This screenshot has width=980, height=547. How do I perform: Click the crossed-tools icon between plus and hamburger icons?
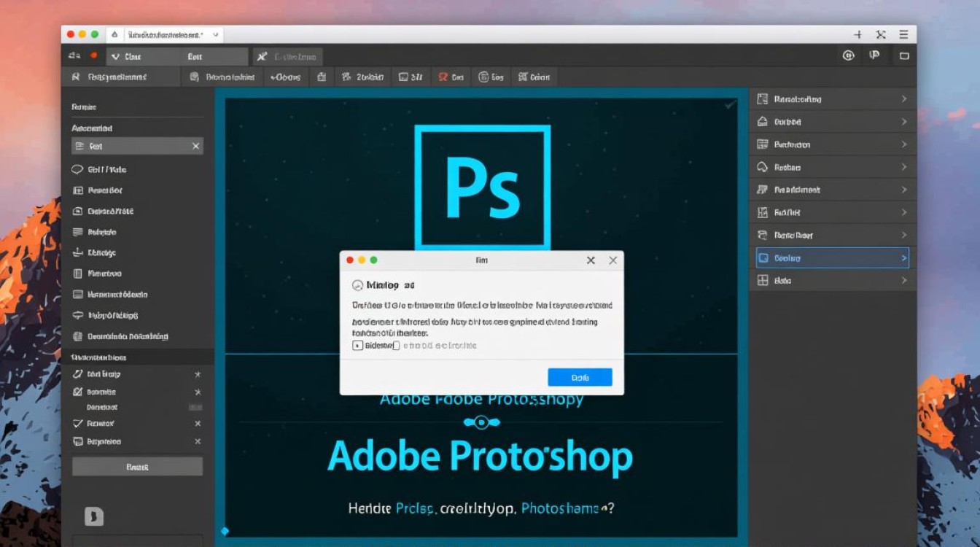(881, 34)
